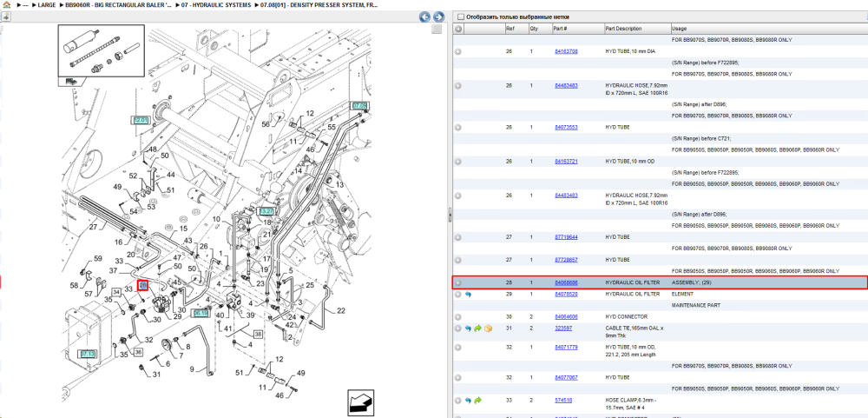Screen dimensions: 868x418
Task: Click the Qty column header
Action: click(x=534, y=29)
